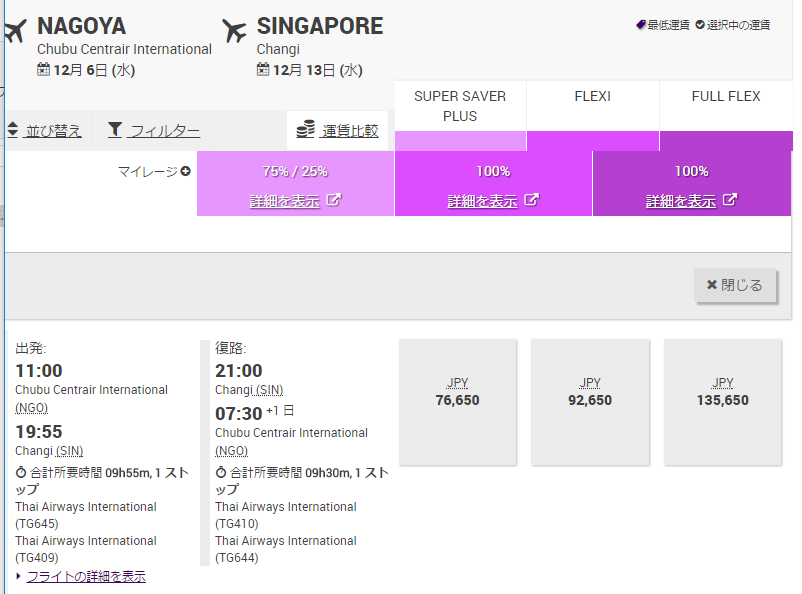Image resolution: width=802 pixels, height=594 pixels.
Task: Click the airplane icon next to NAGOYA
Action: (15, 31)
